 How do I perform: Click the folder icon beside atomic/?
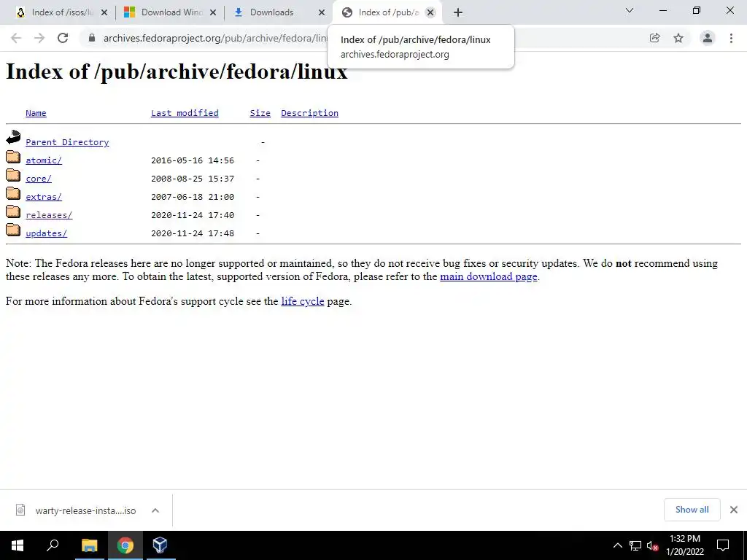13,156
